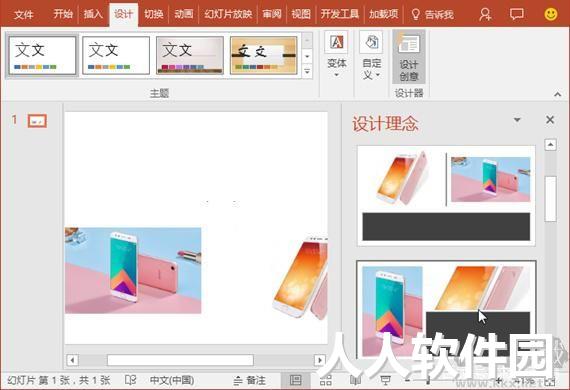The height and width of the screenshot is (390, 570).
Task: Switch to Reading view book icon
Action: point(355,381)
